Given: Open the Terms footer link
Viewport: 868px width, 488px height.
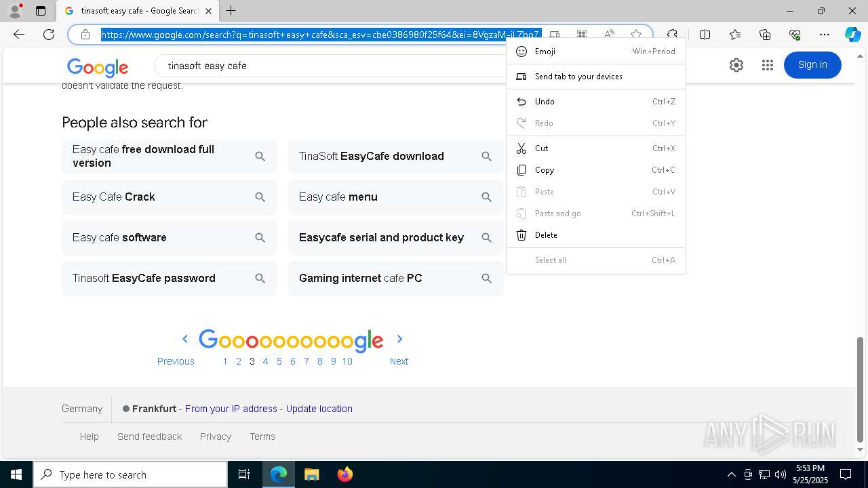Looking at the screenshot, I should coord(262,436).
